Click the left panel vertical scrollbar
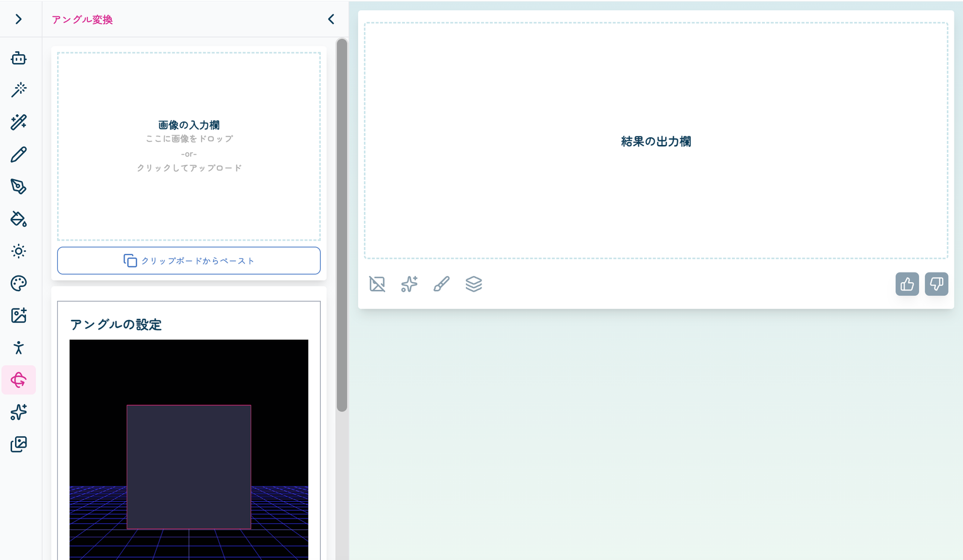Screen dimensions: 963x560 coord(342,226)
